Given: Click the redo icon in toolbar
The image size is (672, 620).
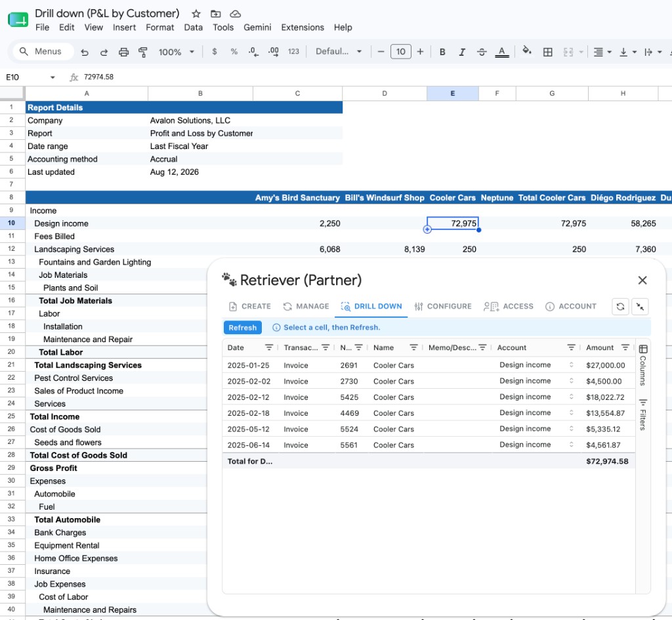Looking at the screenshot, I should 104,52.
